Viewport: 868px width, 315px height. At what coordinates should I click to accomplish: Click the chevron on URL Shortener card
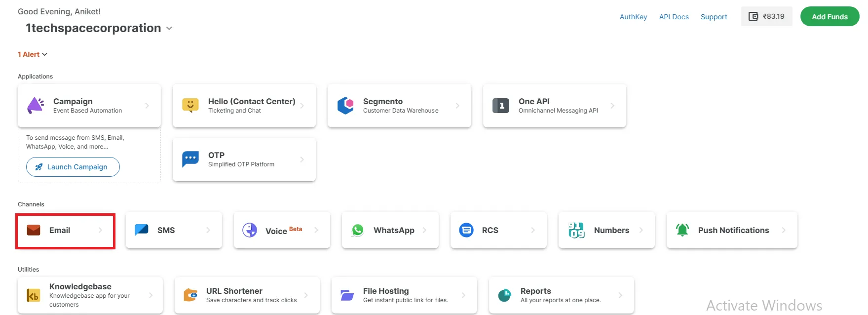coord(306,295)
